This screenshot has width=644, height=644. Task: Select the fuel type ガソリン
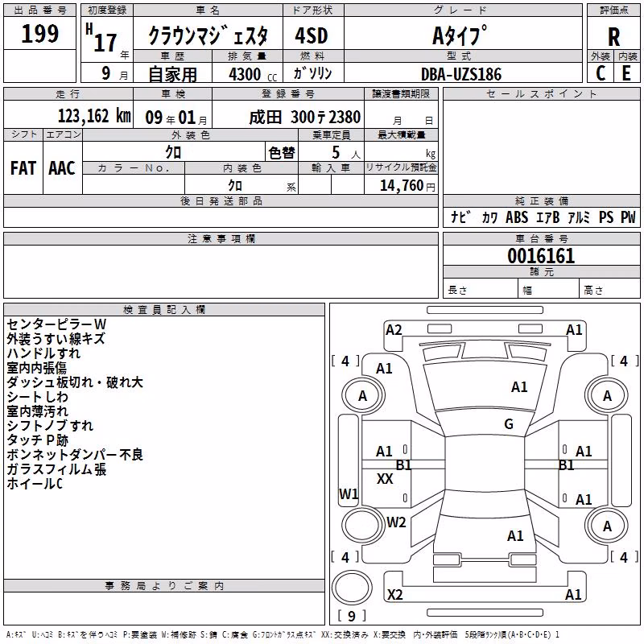pos(312,73)
